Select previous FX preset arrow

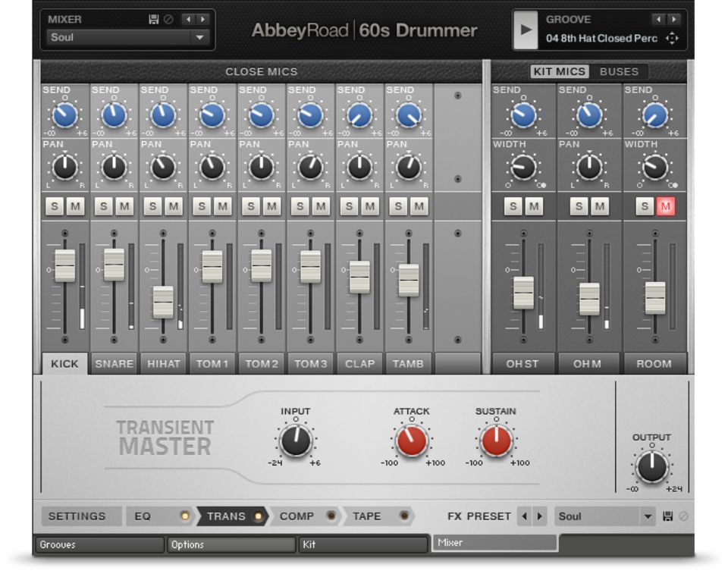[524, 516]
